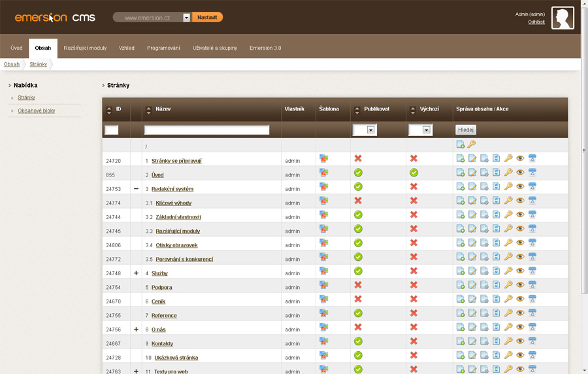Open the www.emersion.cz site dropdown

186,18
